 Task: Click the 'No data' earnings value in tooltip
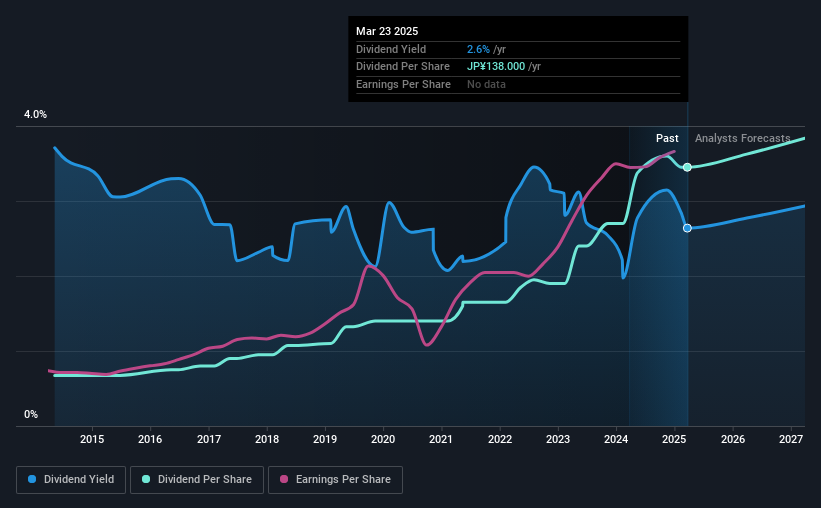[x=486, y=84]
